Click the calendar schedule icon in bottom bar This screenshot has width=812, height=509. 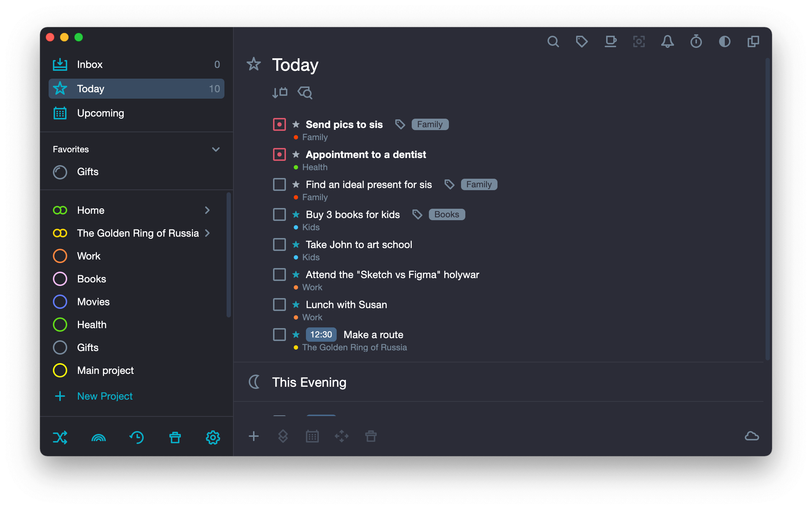click(x=312, y=436)
